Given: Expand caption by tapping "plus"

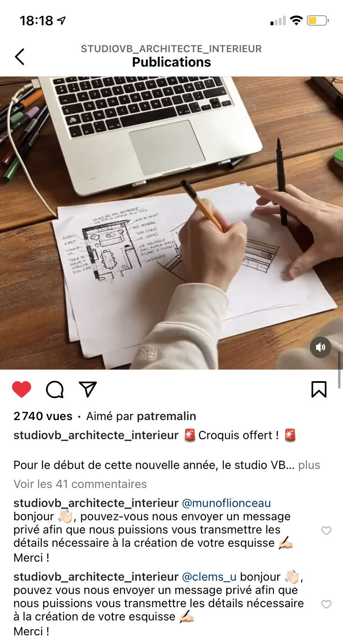Looking at the screenshot, I should 309,465.
